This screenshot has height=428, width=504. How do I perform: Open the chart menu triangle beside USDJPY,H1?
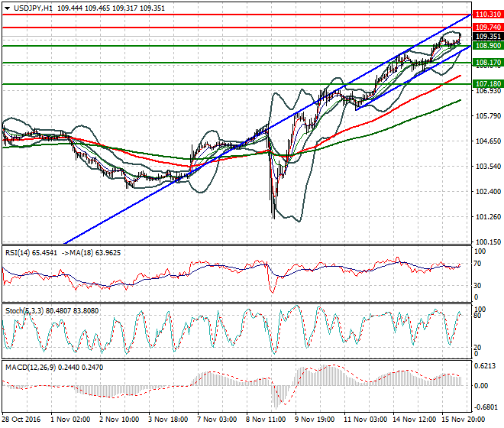point(7,8)
